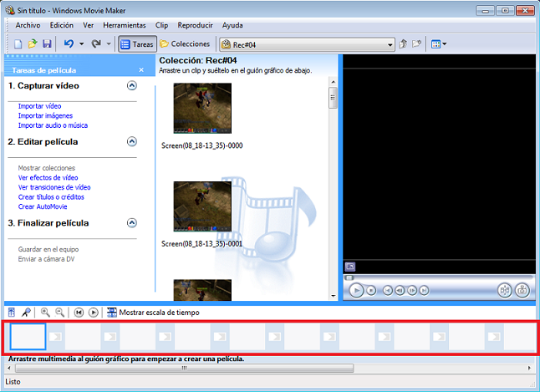Play the preview monitor
Screen dimensions: 540x392
[x=356, y=291]
